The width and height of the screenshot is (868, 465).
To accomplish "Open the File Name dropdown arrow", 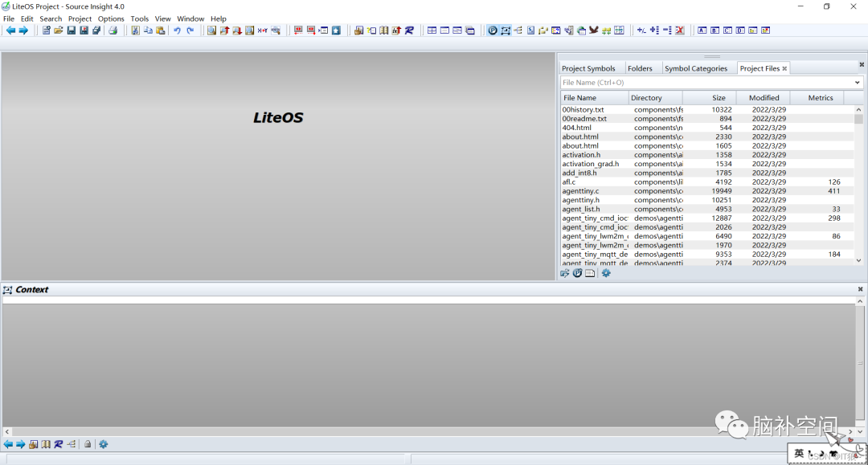I will pyautogui.click(x=857, y=83).
